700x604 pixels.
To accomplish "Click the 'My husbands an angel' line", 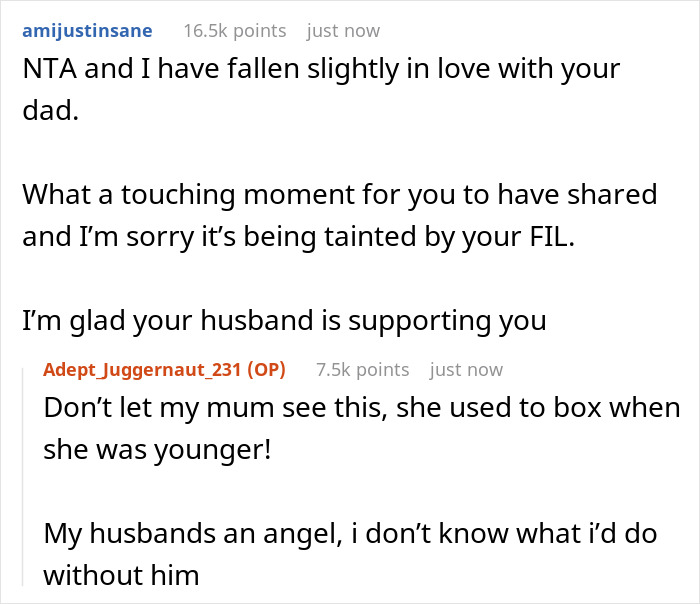I will point(350,533).
